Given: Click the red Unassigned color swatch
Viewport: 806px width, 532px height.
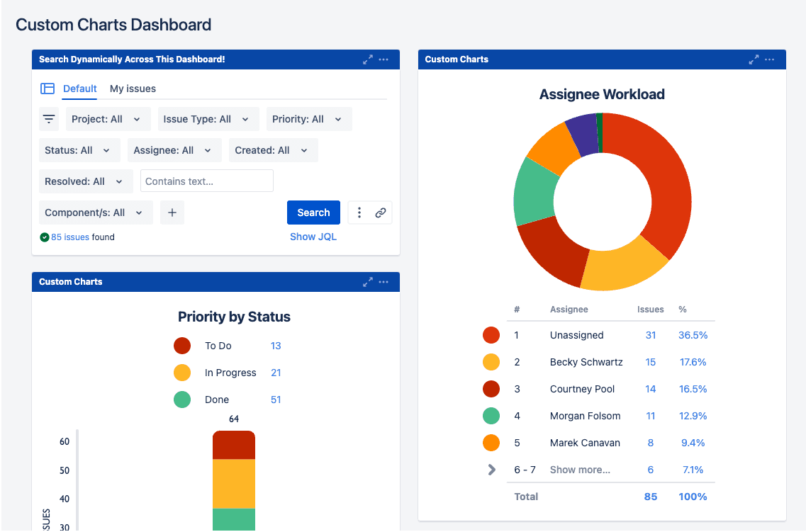Looking at the screenshot, I should (491, 335).
